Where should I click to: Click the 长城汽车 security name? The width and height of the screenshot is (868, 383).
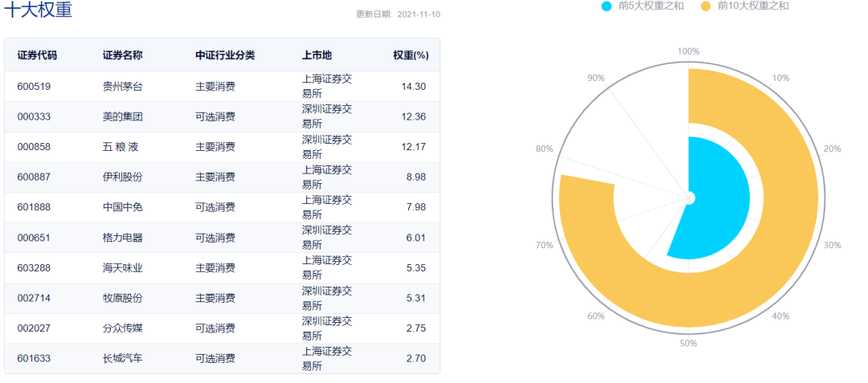coord(123,359)
